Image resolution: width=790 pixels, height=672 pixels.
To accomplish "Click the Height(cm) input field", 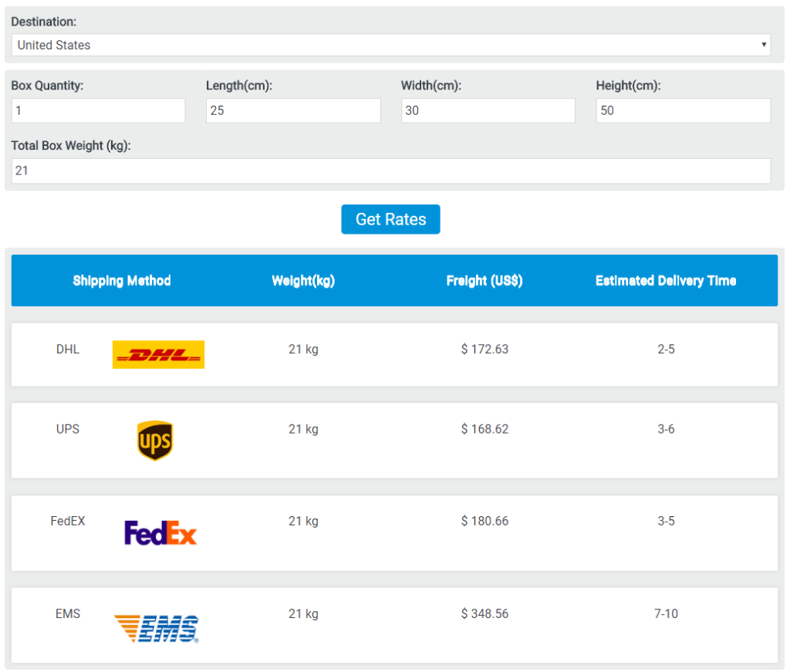I will pos(683,110).
